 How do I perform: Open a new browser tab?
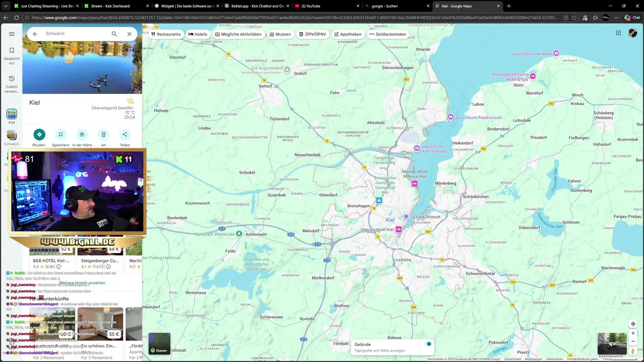[x=509, y=6]
